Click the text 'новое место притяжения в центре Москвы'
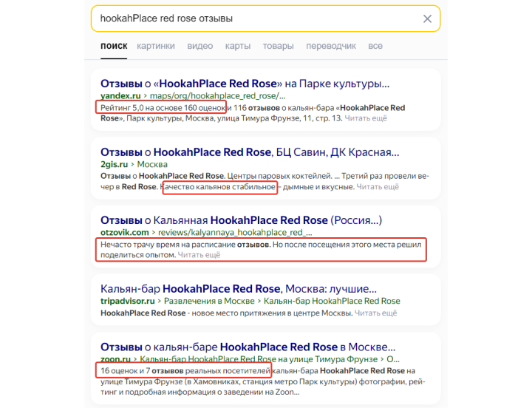The image size is (532, 408). [x=272, y=313]
